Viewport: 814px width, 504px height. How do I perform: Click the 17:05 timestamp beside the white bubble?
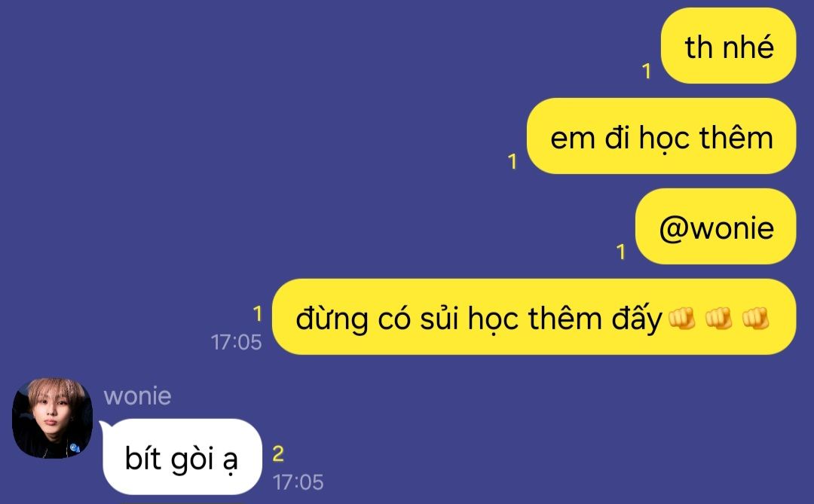pyautogui.click(x=298, y=482)
